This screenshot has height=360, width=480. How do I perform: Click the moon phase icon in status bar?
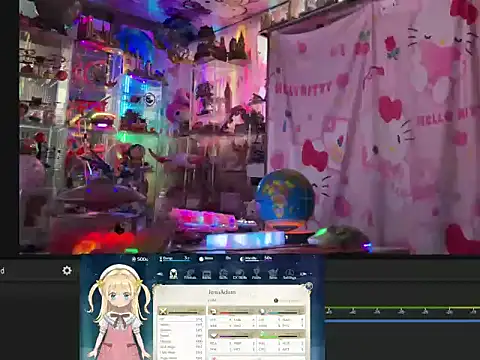click(242, 259)
